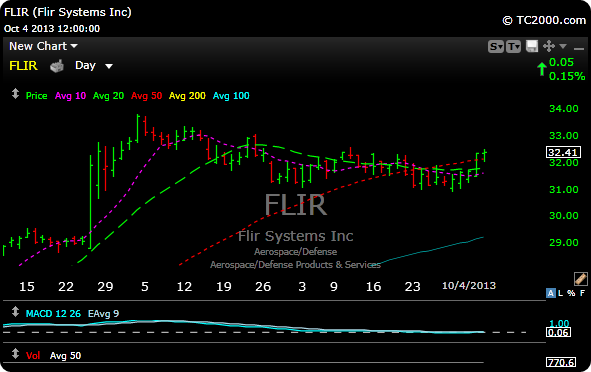Minimize the chart panel with dash icon

tap(579, 49)
